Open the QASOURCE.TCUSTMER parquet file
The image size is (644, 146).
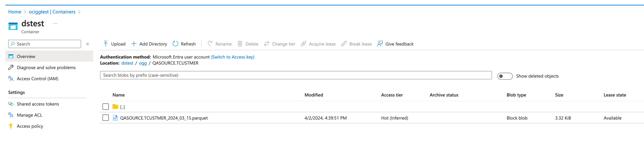(164, 118)
